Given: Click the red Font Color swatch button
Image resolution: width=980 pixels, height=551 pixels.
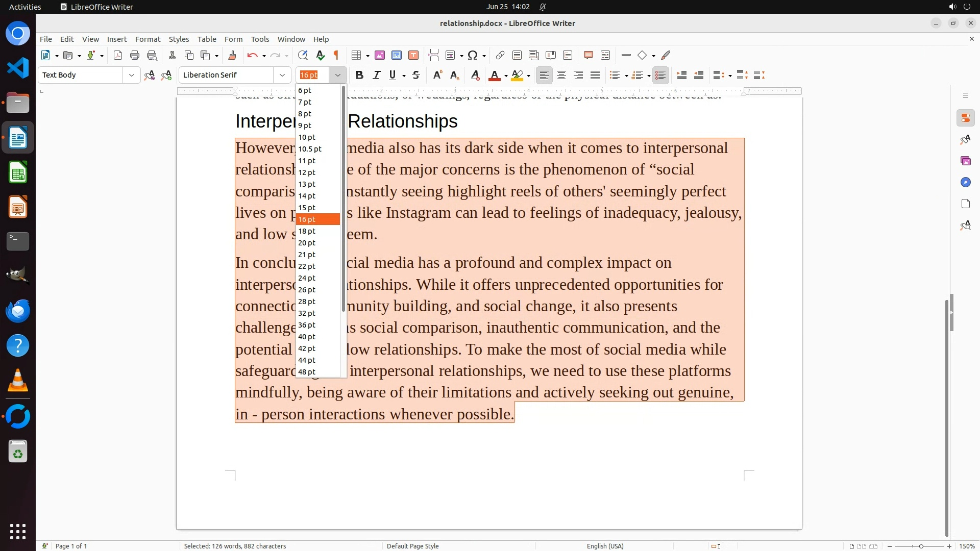Looking at the screenshot, I should [494, 75].
